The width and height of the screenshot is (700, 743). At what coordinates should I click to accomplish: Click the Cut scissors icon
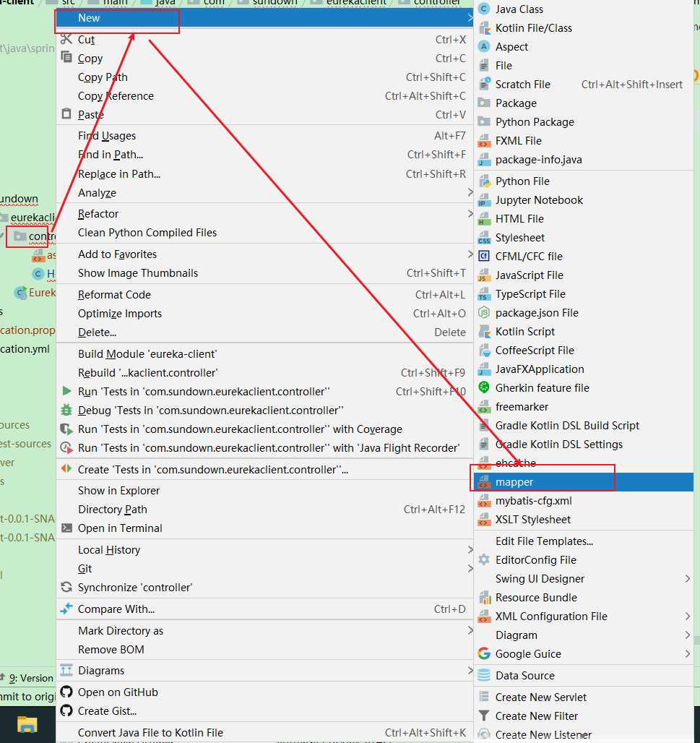pyautogui.click(x=66, y=39)
